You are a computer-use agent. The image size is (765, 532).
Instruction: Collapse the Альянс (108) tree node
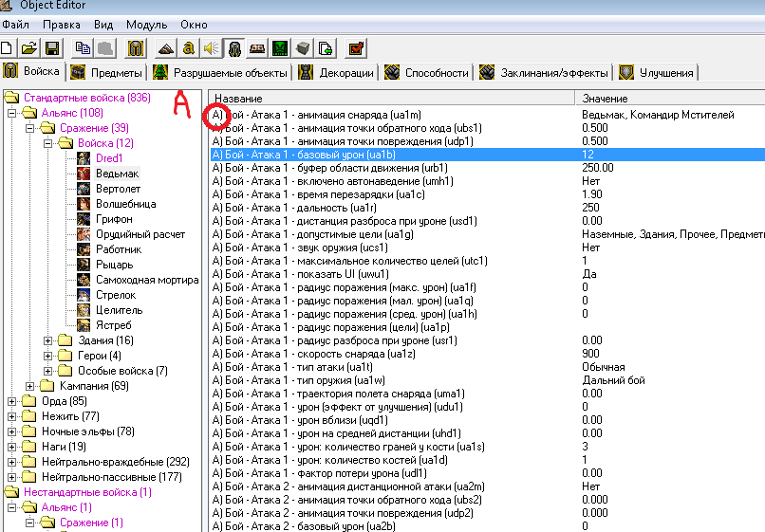coord(12,113)
